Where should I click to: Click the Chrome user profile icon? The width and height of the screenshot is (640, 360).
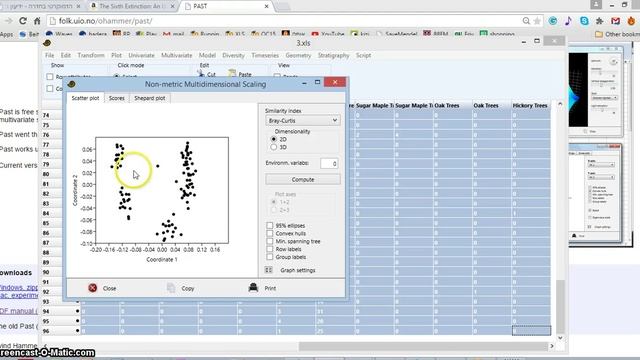[x=596, y=5]
